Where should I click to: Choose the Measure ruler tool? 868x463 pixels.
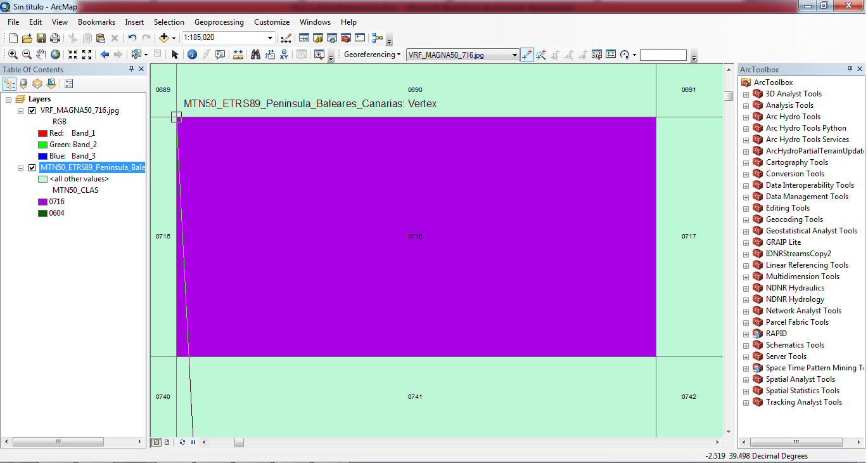(x=238, y=55)
